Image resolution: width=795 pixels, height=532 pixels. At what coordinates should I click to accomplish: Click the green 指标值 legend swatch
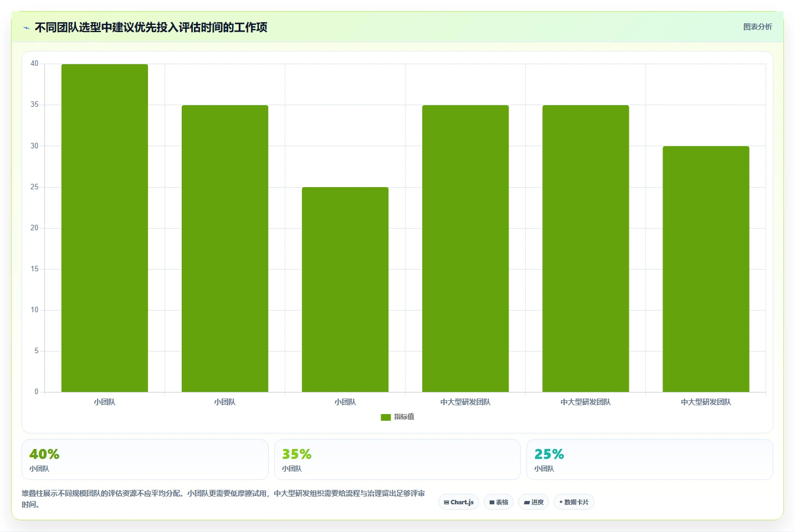pos(386,417)
